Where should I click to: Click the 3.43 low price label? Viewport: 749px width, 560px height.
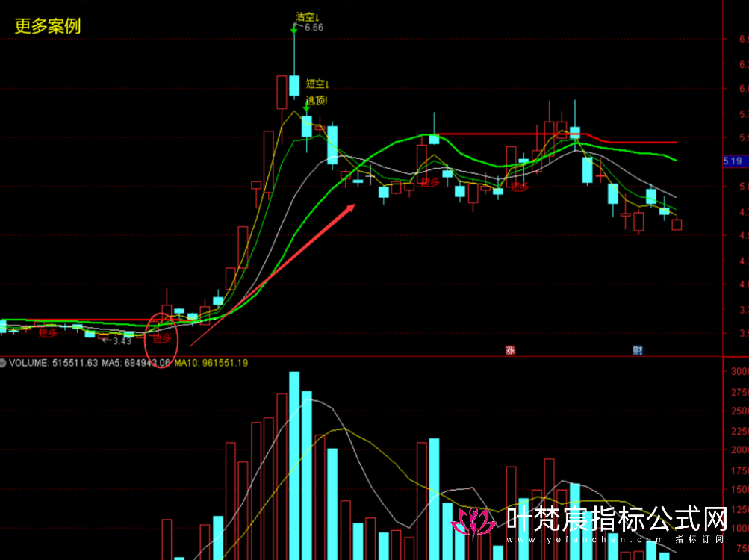click(122, 341)
